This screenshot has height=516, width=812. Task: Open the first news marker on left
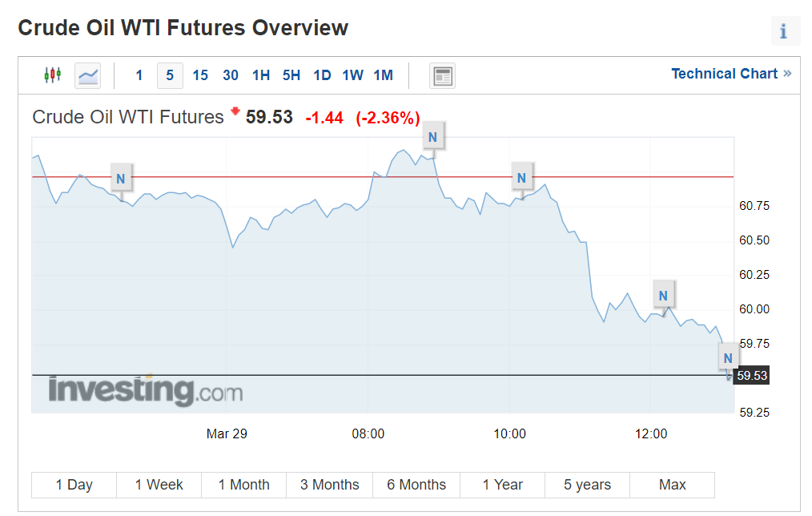pyautogui.click(x=121, y=178)
